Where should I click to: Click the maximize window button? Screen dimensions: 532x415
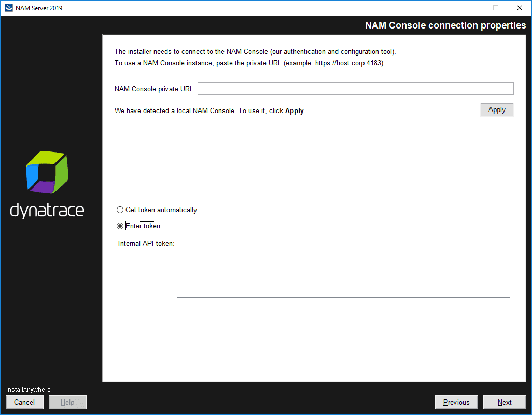click(496, 8)
